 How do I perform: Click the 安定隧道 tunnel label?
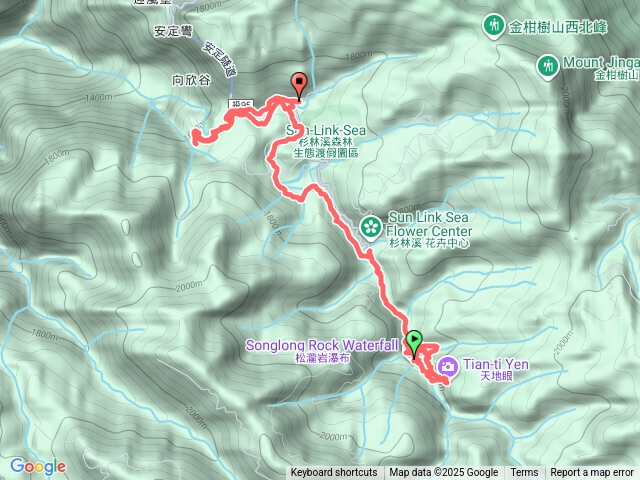tap(220, 60)
